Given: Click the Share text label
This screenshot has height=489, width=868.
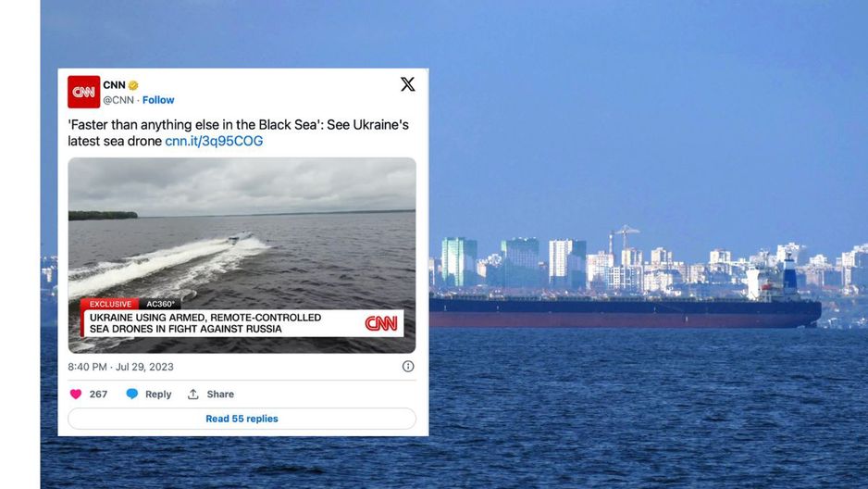Looking at the screenshot, I should click(220, 395).
